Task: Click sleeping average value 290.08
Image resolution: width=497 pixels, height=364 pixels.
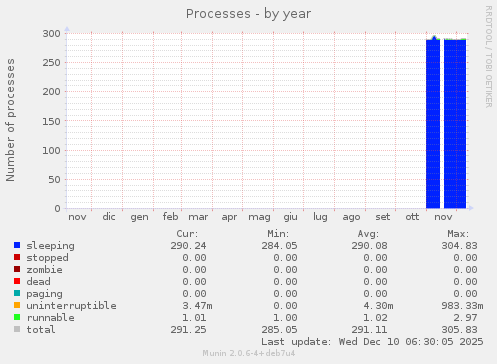Action: (369, 246)
